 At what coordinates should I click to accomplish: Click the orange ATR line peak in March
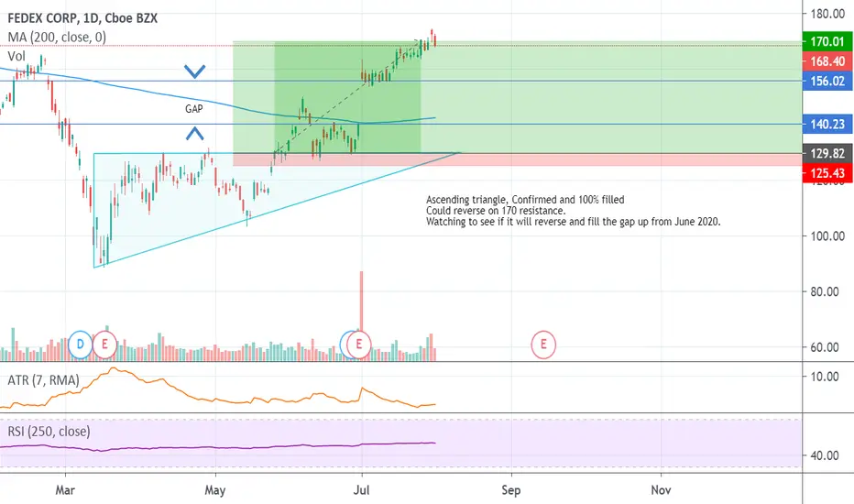coord(114,369)
